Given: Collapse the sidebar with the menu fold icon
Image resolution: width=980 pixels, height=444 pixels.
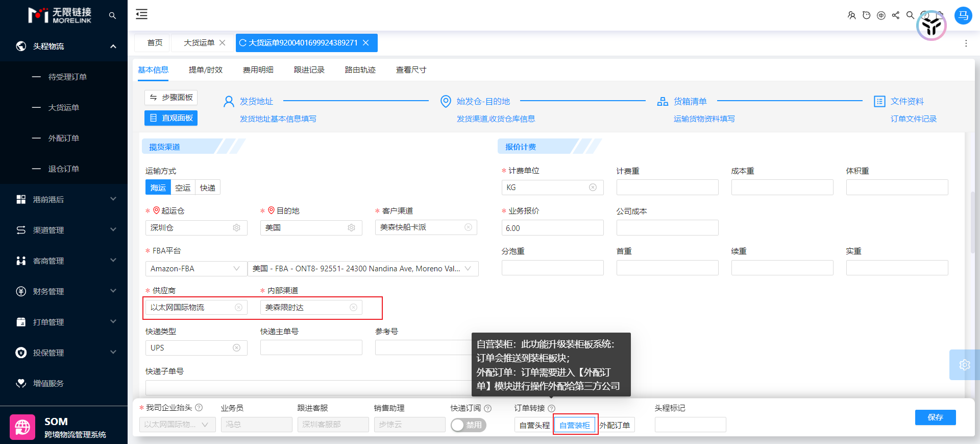Looking at the screenshot, I should [141, 14].
